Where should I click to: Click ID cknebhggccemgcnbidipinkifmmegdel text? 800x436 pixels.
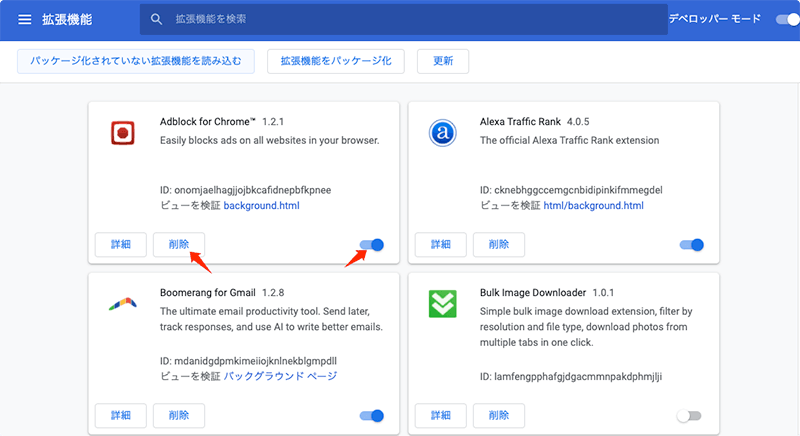click(x=571, y=190)
